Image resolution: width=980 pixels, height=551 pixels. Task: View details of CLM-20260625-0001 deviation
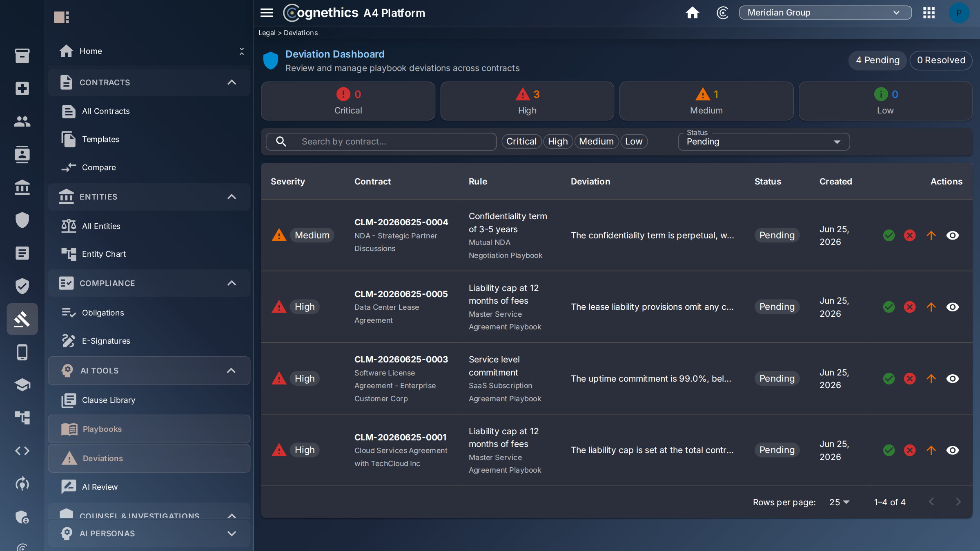coord(953,450)
